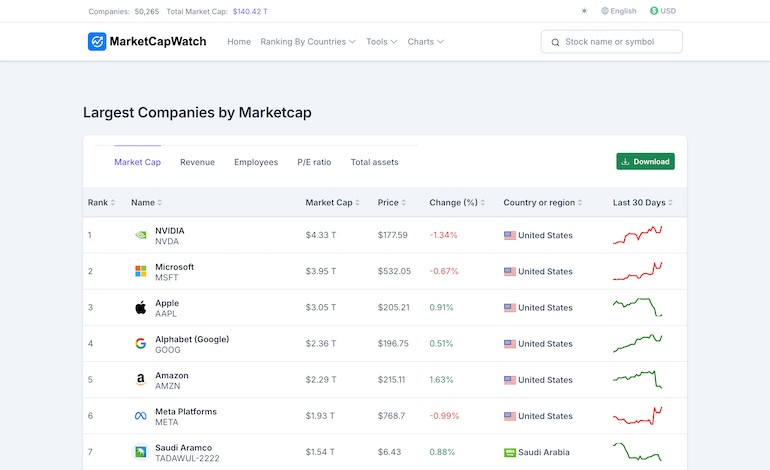Open the Alphabet (Google) company link
Image resolution: width=770 pixels, height=470 pixels.
click(x=192, y=339)
